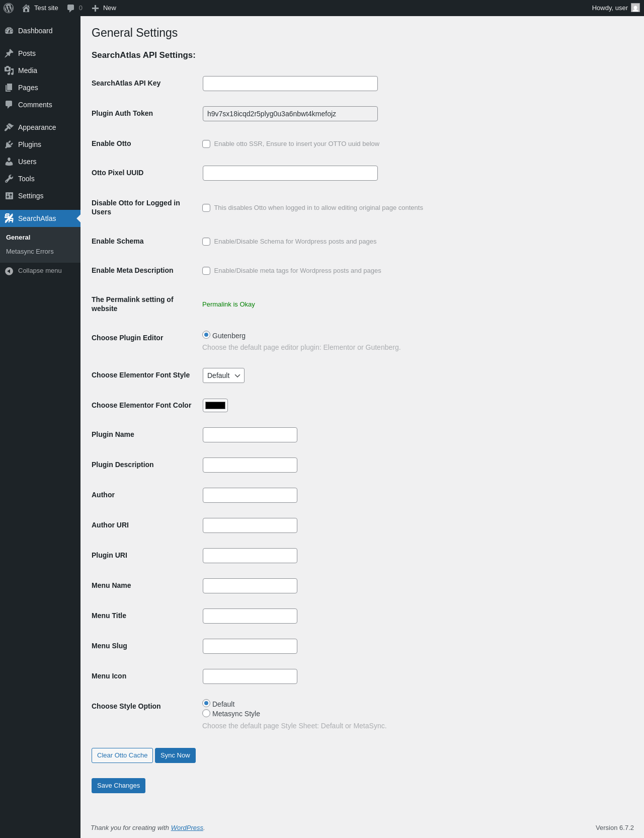
Task: Focus the Author URI field
Action: 250,525
